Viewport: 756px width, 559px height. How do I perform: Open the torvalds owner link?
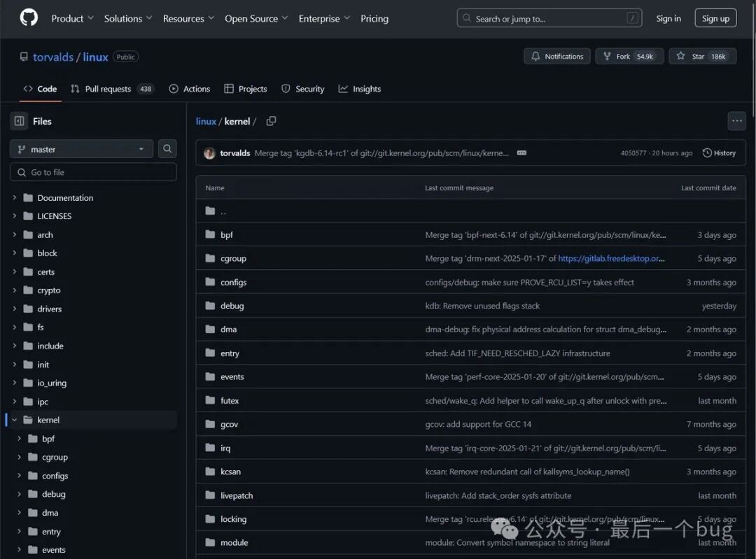53,57
